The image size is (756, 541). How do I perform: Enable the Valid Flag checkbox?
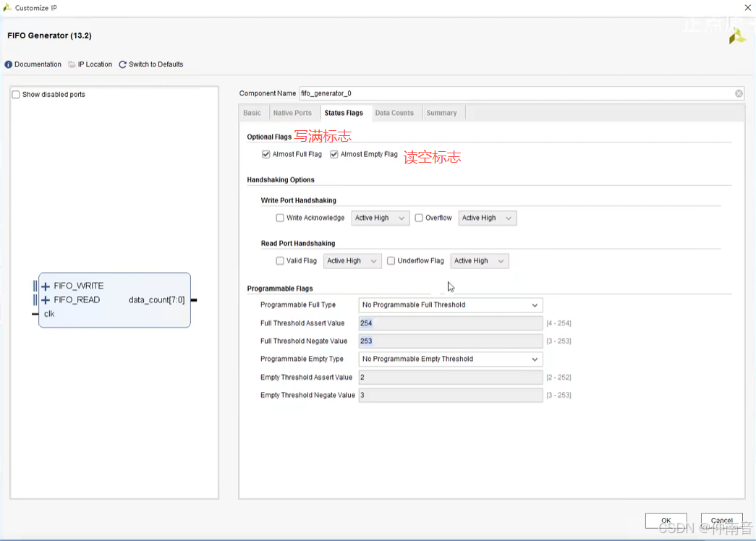click(280, 261)
